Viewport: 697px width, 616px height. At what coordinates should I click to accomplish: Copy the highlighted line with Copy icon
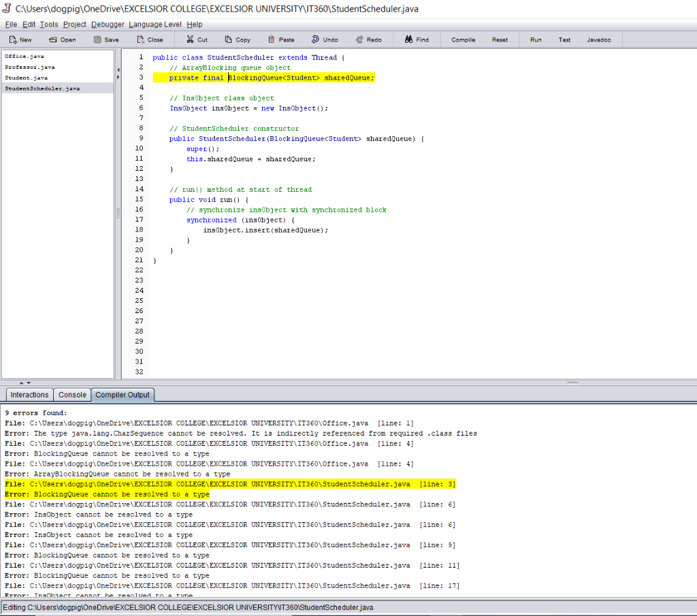pos(237,39)
